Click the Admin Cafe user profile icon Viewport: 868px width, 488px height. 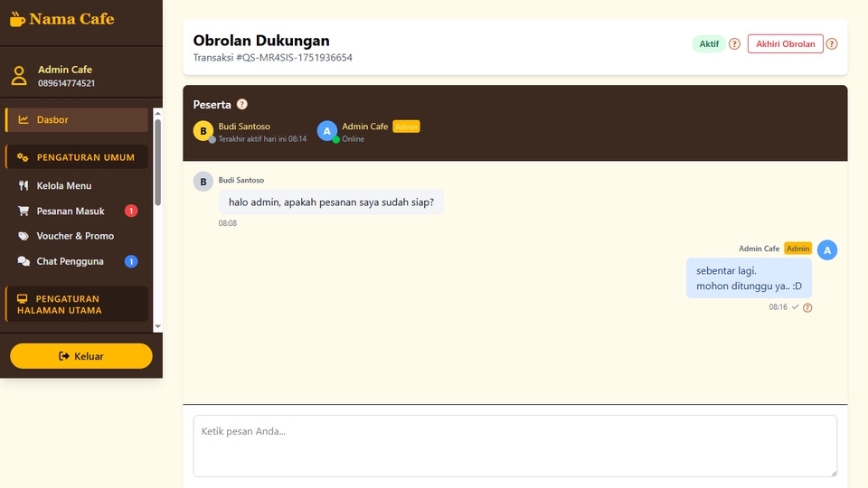[x=19, y=76]
